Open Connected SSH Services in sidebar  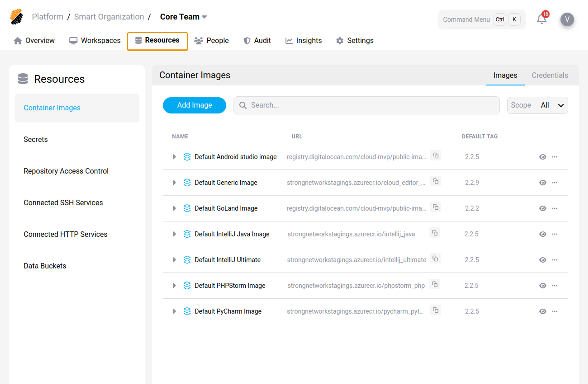tap(63, 203)
